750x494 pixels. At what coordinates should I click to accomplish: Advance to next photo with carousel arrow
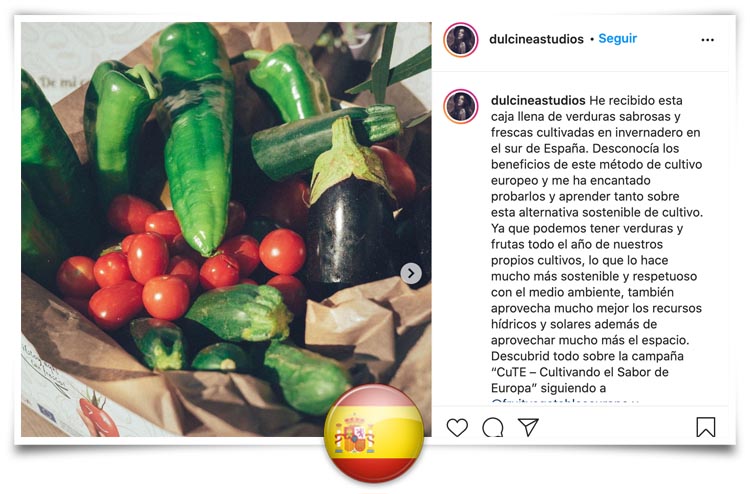(411, 274)
